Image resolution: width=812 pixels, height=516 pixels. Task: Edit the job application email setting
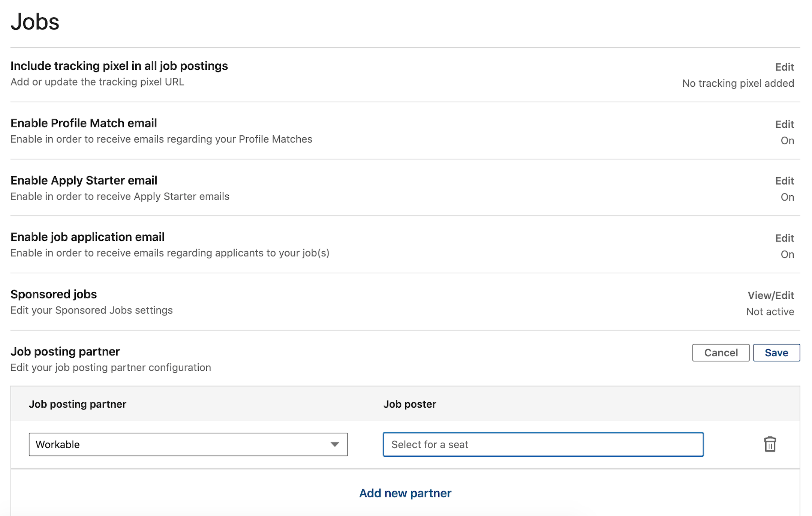pos(784,238)
